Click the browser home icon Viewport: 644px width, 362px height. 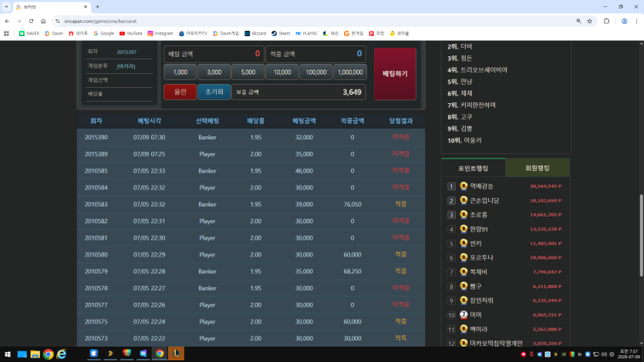(43, 21)
